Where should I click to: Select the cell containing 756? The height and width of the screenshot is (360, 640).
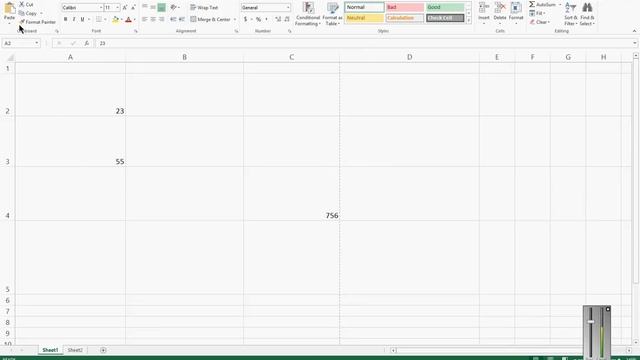coord(291,193)
